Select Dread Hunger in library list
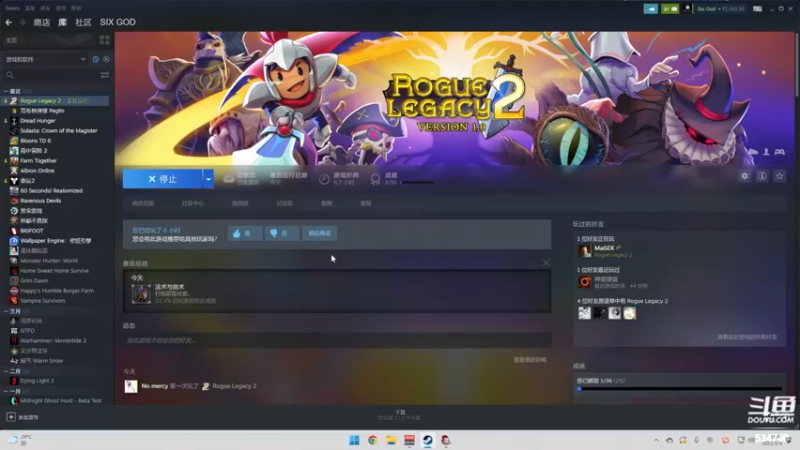This screenshot has width=800, height=450. [x=38, y=121]
